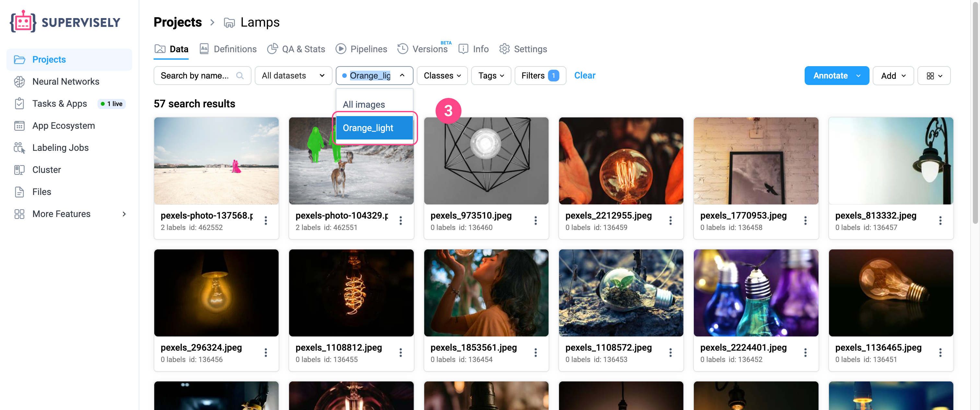This screenshot has height=410, width=980.
Task: Open the Versions beta tab
Action: (x=424, y=49)
